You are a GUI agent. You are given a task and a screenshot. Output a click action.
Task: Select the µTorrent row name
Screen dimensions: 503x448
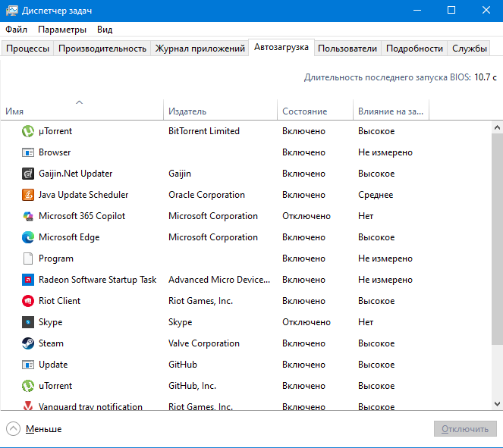click(x=55, y=131)
